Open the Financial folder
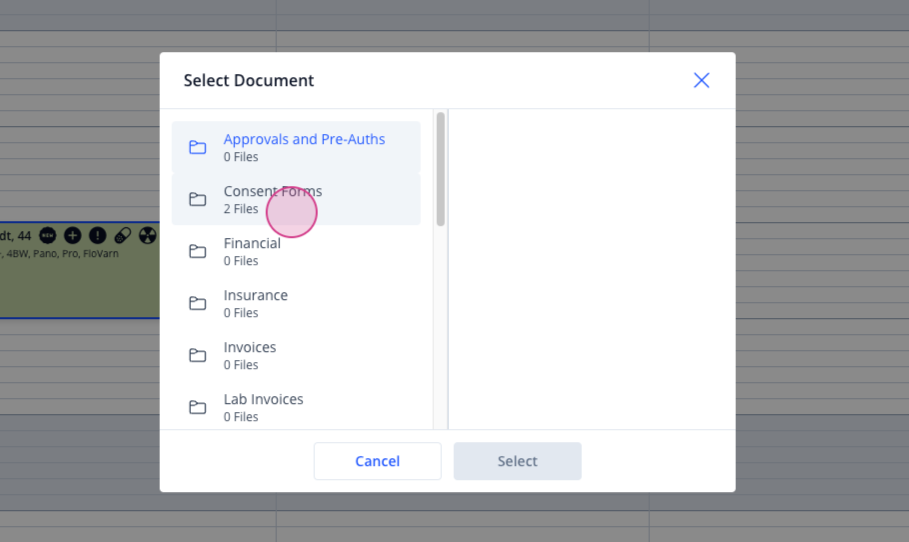 (x=296, y=251)
